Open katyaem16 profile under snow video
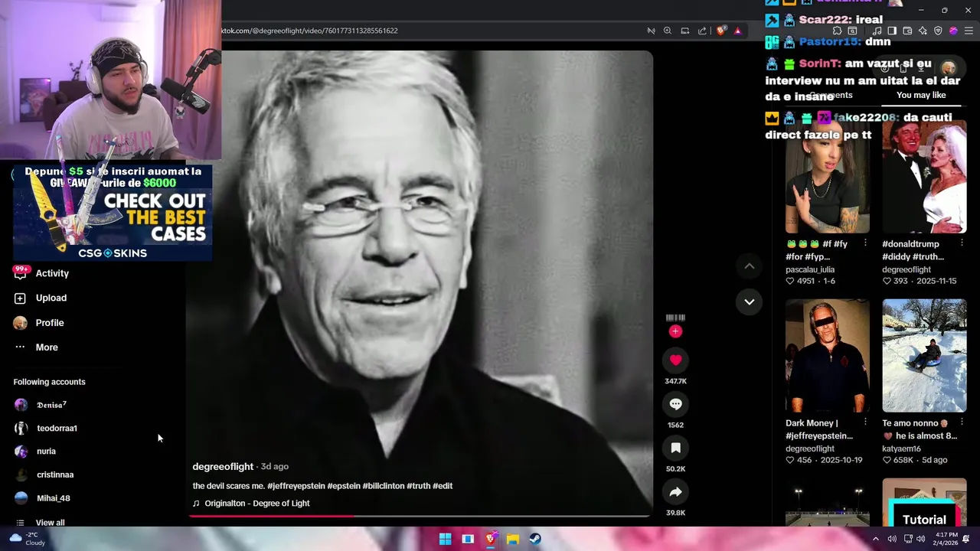 (x=901, y=448)
